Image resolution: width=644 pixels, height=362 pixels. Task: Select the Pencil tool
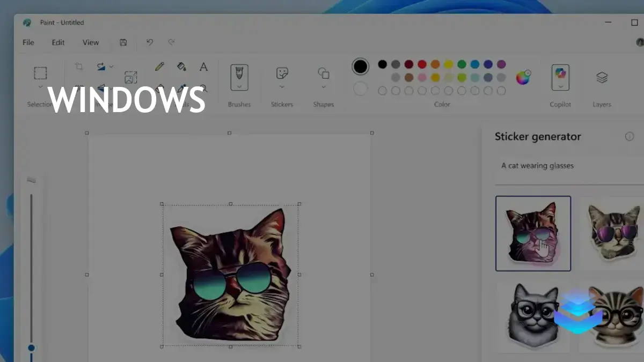pyautogui.click(x=159, y=66)
